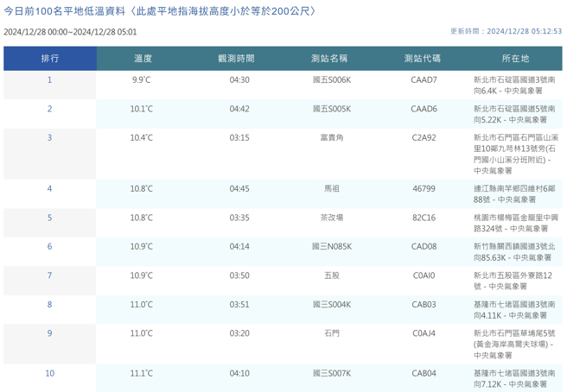This screenshot has width=567, height=392.
Task: Click the update time 2024/12/28 05:12:53
Action: [525, 31]
